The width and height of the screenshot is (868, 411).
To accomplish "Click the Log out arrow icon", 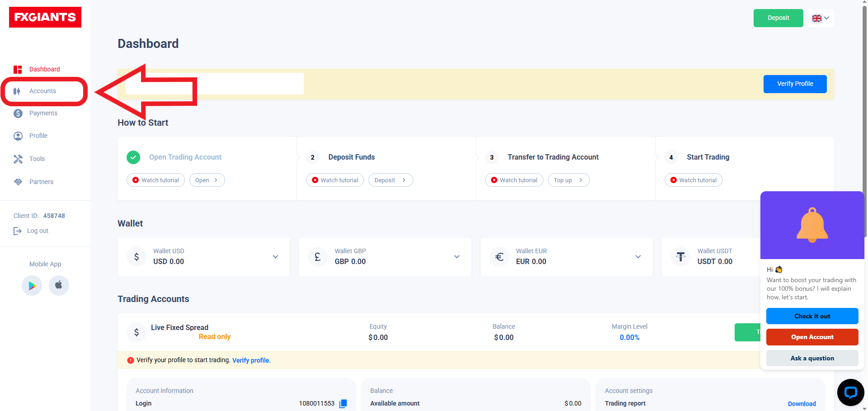I will pyautogui.click(x=18, y=231).
